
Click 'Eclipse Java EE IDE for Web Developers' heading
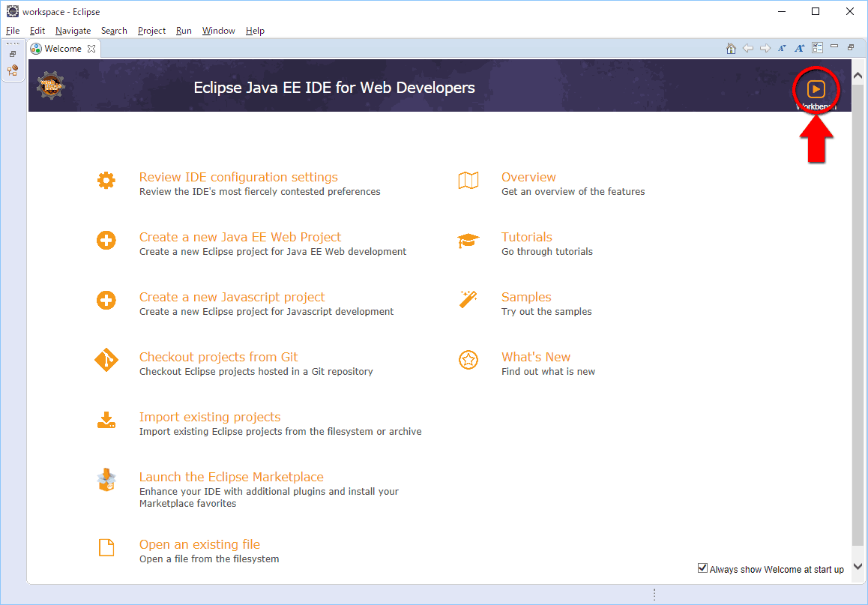tap(334, 88)
